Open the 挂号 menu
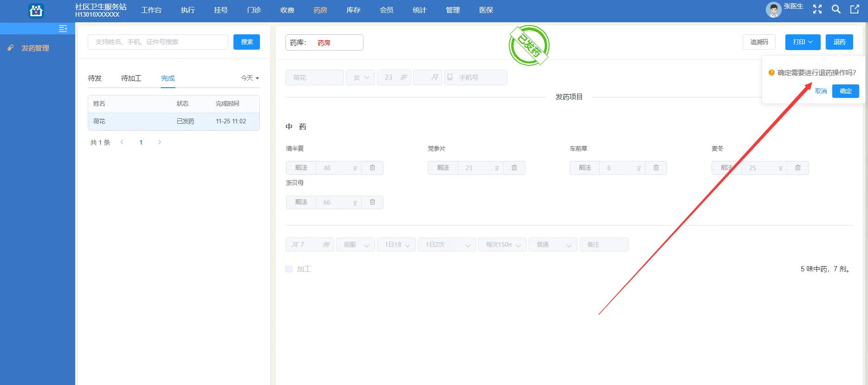Image resolution: width=868 pixels, height=385 pixels. 221,10
